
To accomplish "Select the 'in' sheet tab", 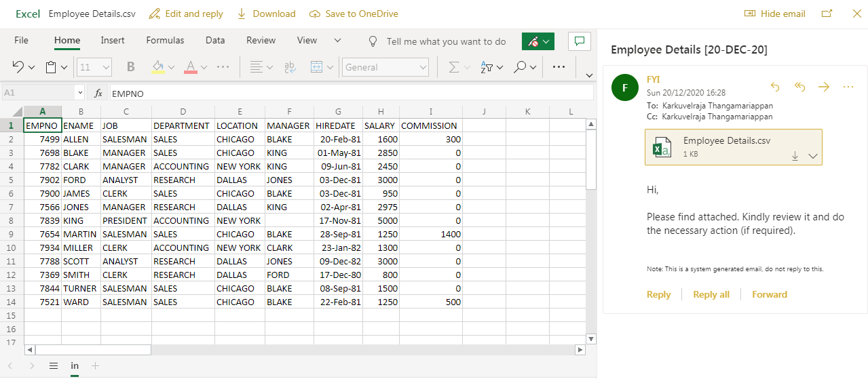I will click(x=75, y=365).
